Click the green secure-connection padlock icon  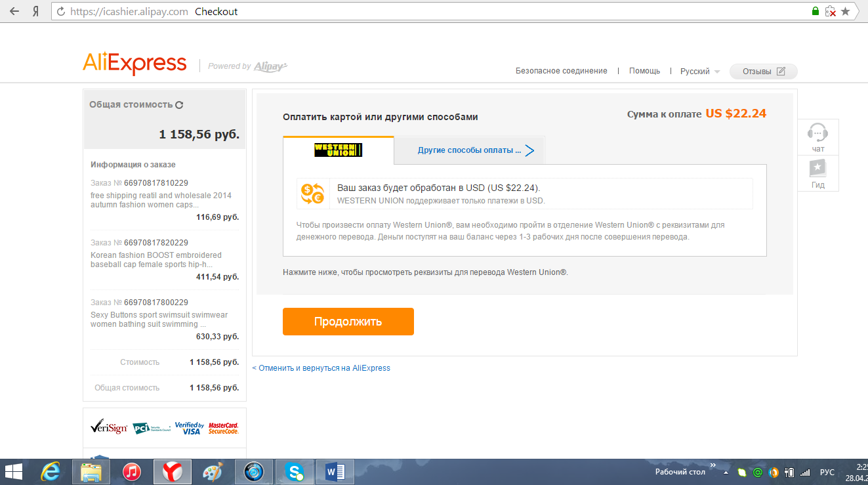[816, 11]
